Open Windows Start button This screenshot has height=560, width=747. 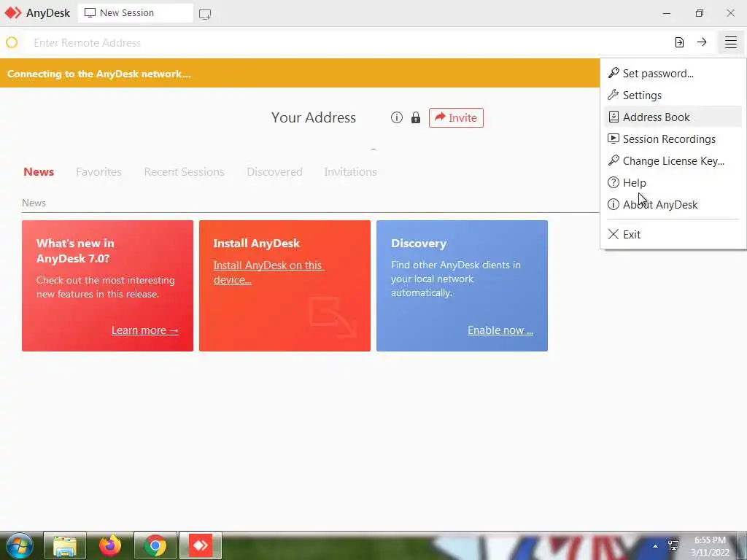click(20, 545)
